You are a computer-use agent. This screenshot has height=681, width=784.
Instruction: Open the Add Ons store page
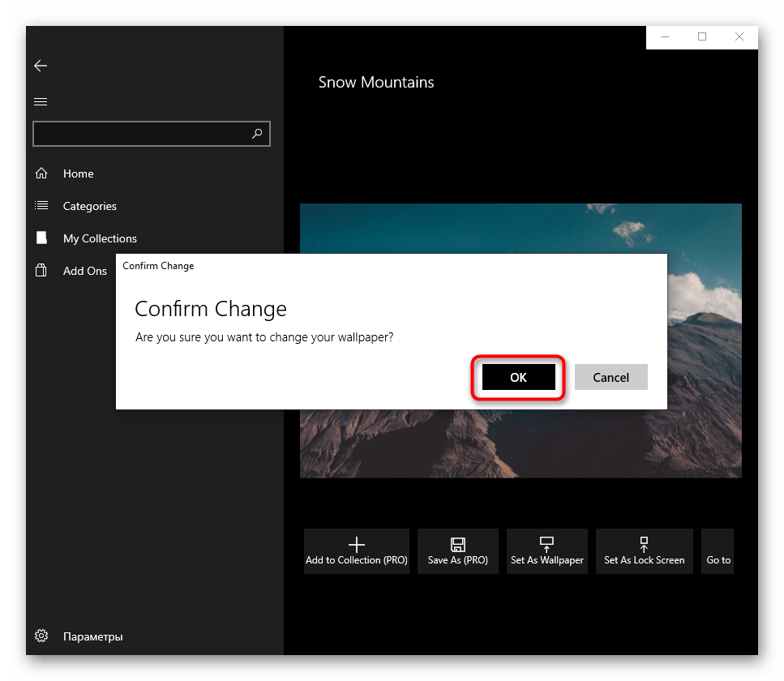tap(84, 271)
